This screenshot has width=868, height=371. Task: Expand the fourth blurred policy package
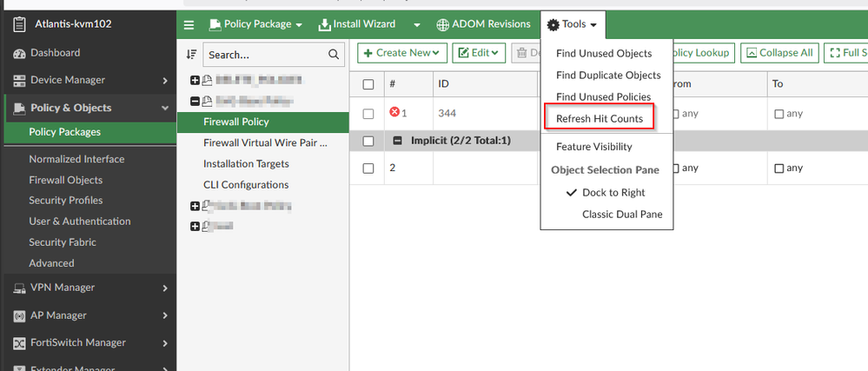(195, 226)
